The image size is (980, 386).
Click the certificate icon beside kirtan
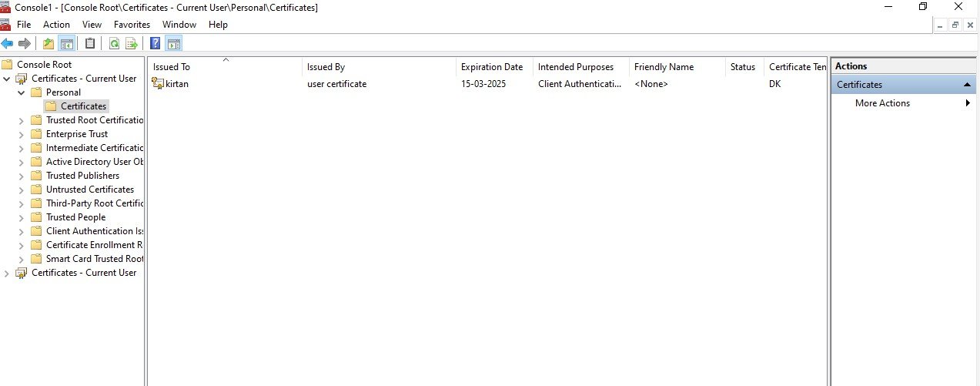click(x=158, y=84)
